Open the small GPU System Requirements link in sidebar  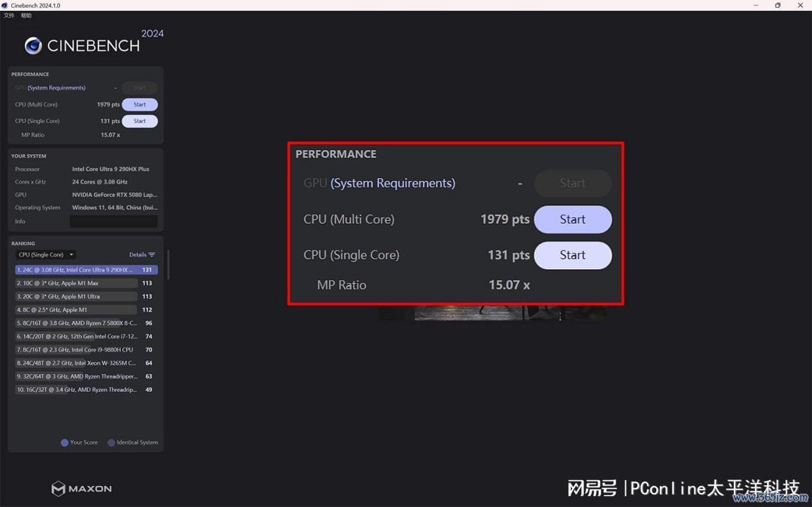[x=56, y=88]
